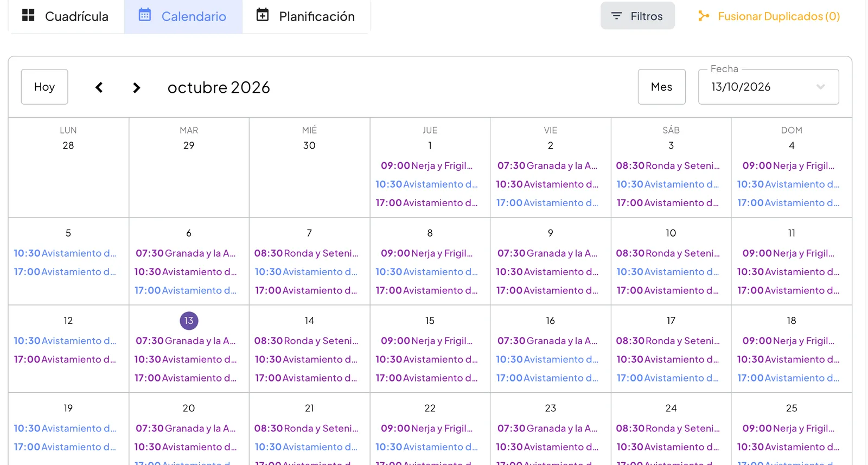Viewport: 868px width, 465px height.
Task: Open 08:30 Ronda event on October 14
Action: click(306, 341)
